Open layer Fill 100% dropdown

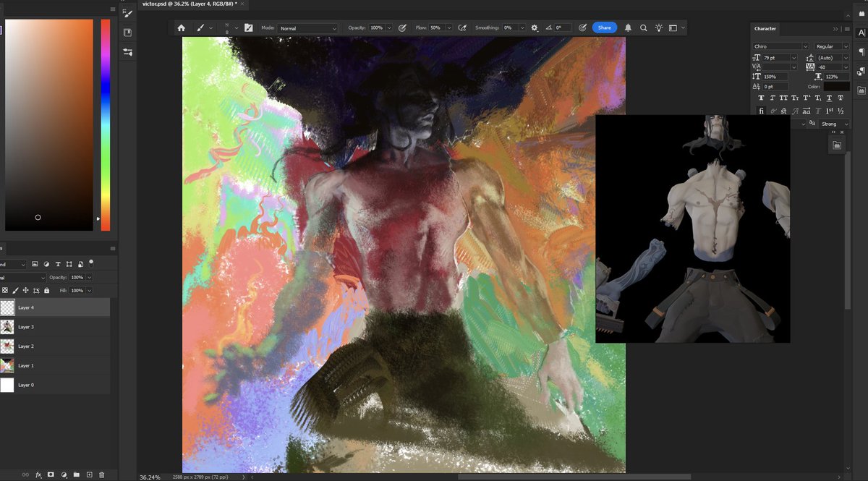pyautogui.click(x=89, y=290)
